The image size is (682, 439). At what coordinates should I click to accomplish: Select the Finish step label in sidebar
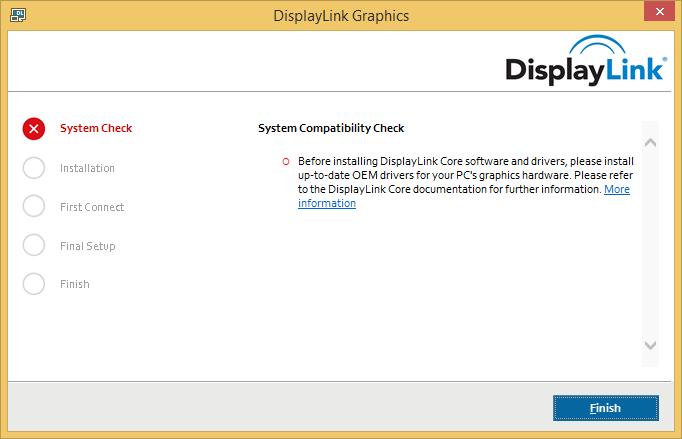75,284
